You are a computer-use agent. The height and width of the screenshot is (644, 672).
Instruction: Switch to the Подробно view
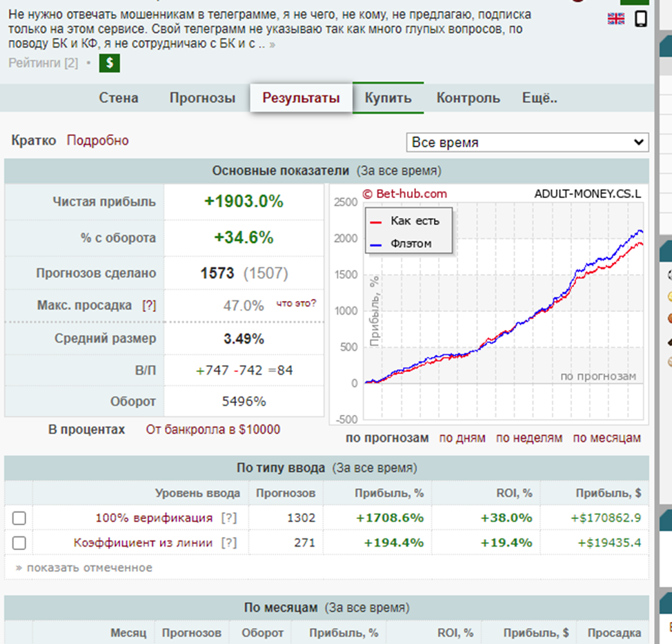tap(97, 140)
